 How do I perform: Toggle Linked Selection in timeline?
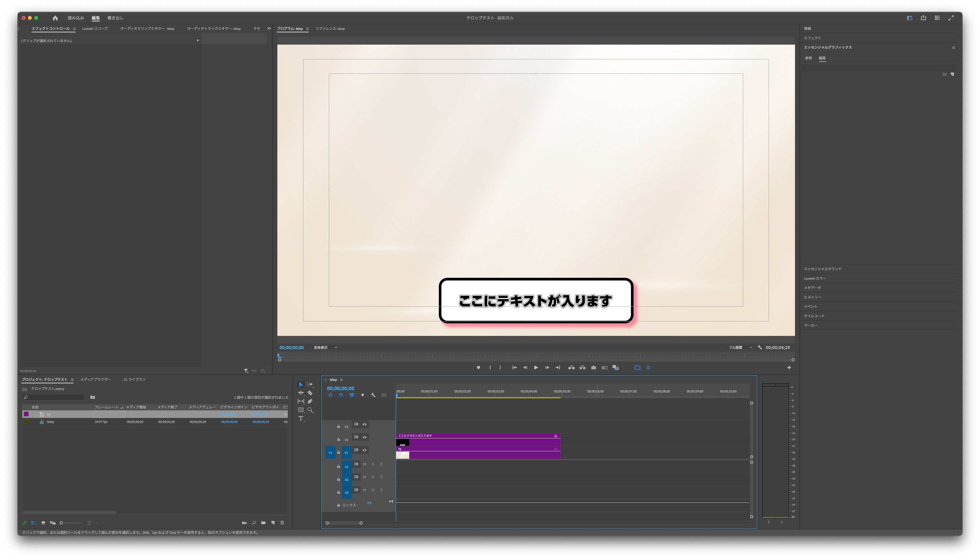351,395
